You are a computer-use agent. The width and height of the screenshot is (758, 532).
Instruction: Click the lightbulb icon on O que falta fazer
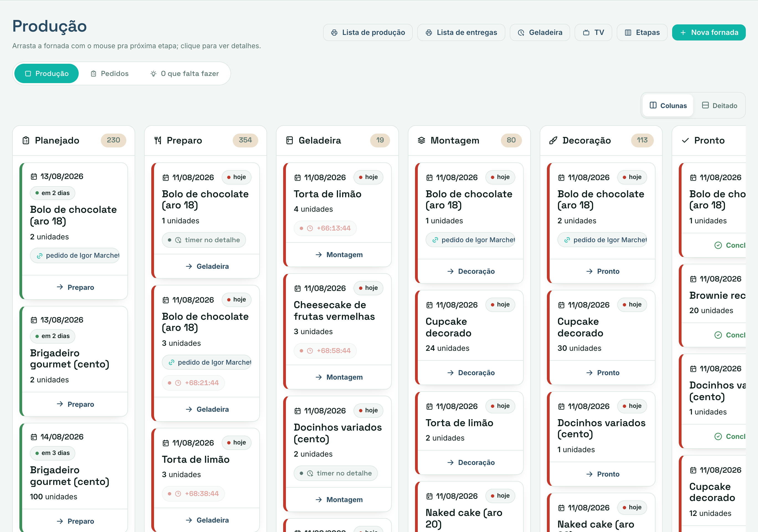(153, 74)
